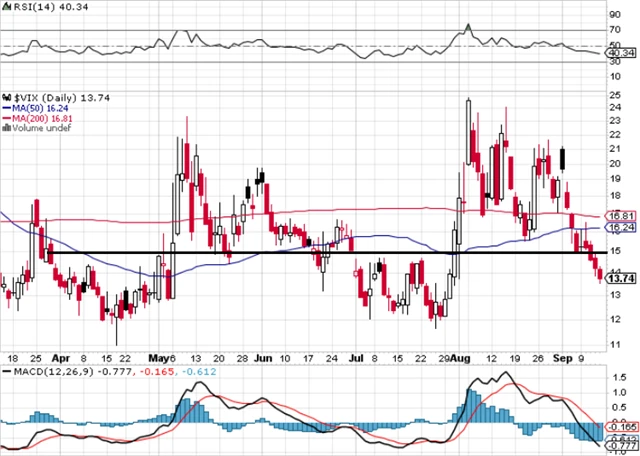Select the 16.24 MA(50) value tag
Screen dimensions: 640x456
[x=622, y=228]
